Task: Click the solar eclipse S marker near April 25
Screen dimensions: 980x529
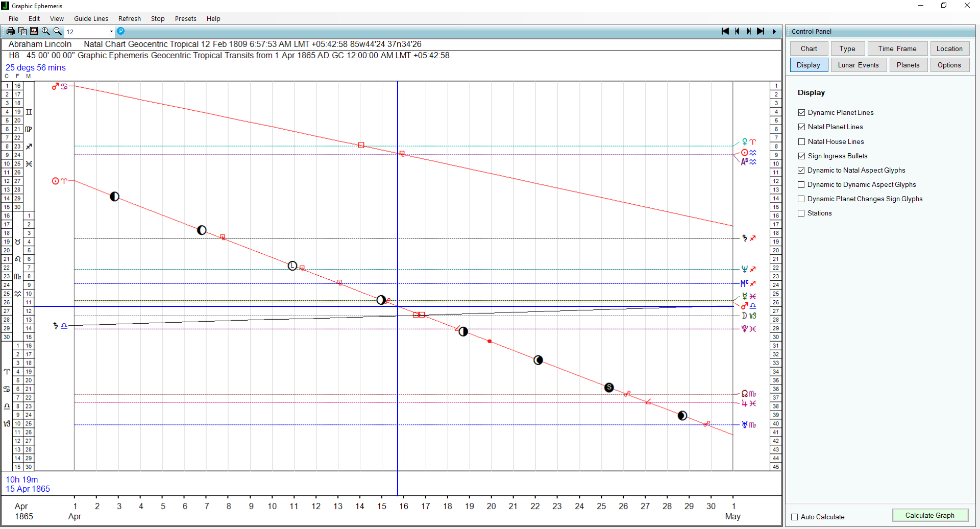Action: coord(609,388)
